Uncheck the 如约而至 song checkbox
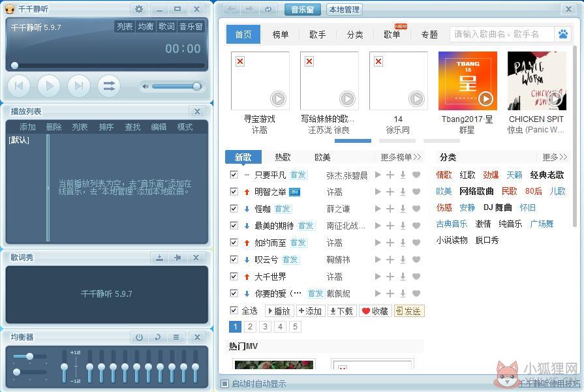This screenshot has width=584, height=392. (x=234, y=243)
